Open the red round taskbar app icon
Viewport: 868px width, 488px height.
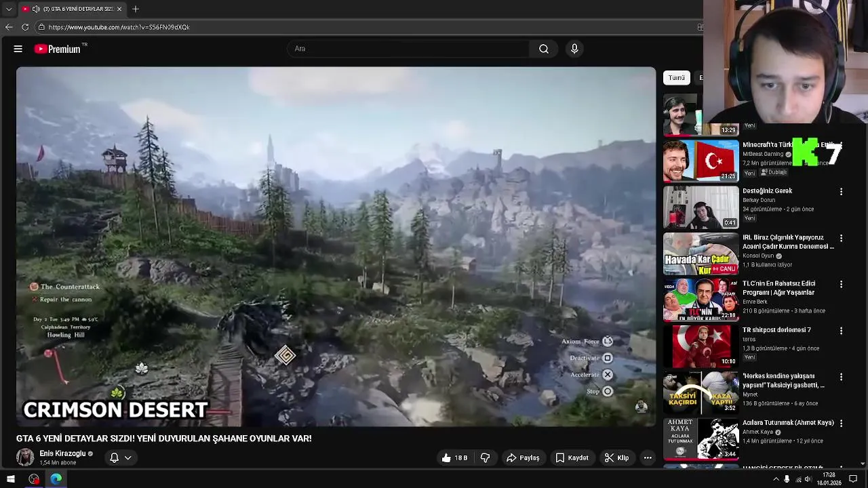[x=34, y=479]
